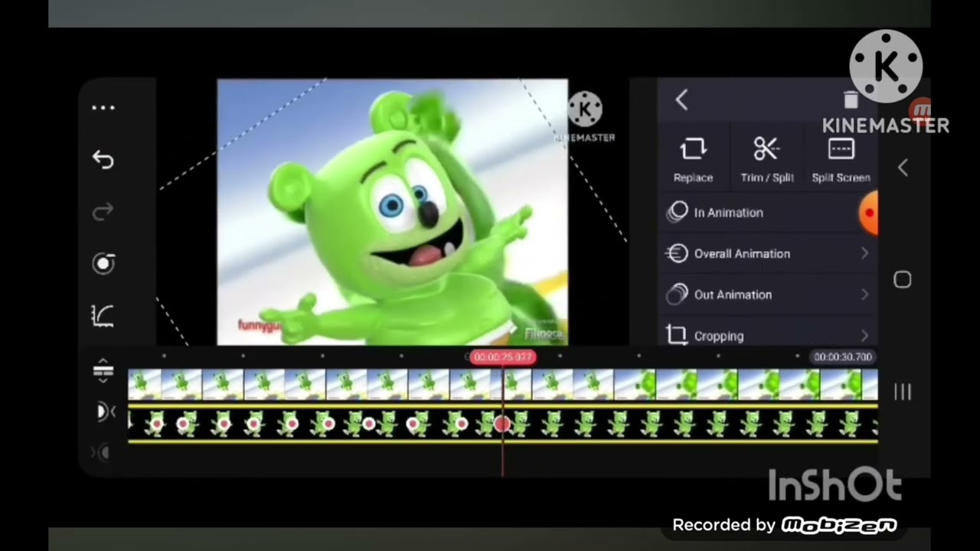Open the Cropping option
The width and height of the screenshot is (980, 551).
pyautogui.click(x=767, y=335)
